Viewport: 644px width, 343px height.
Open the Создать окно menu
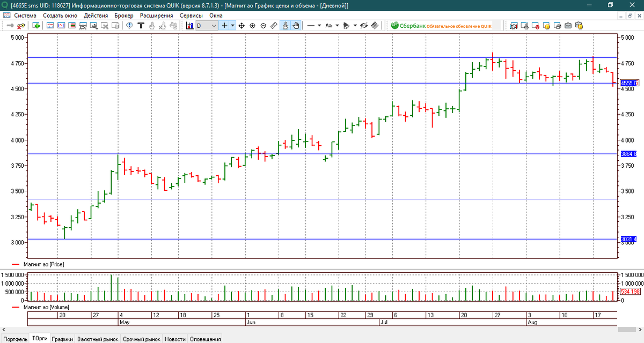point(60,16)
